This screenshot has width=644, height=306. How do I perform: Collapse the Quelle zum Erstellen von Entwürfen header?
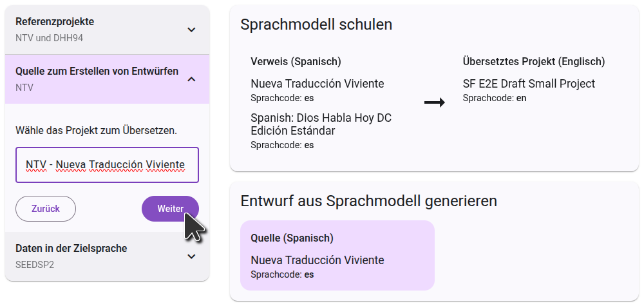[x=97, y=79]
